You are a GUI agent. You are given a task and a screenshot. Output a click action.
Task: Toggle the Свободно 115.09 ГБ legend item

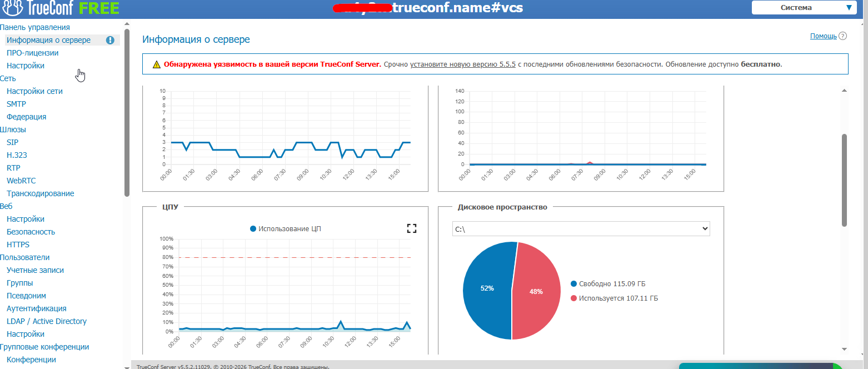[x=608, y=283]
